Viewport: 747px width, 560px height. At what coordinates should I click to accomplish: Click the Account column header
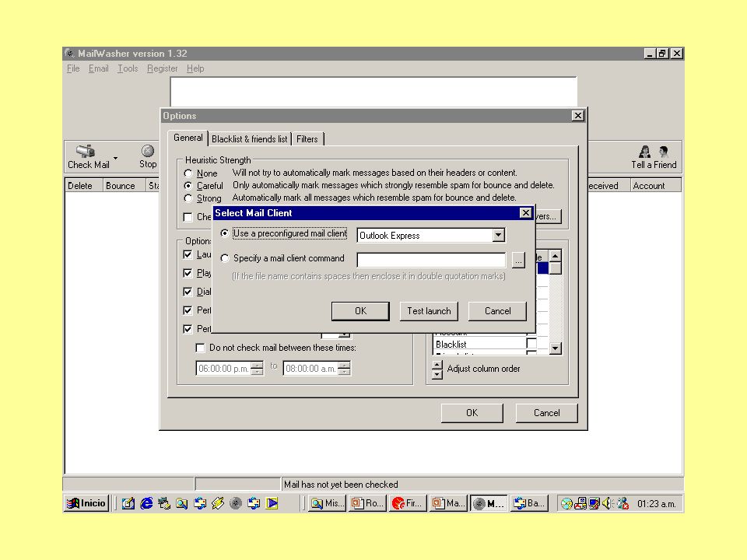pyautogui.click(x=656, y=186)
